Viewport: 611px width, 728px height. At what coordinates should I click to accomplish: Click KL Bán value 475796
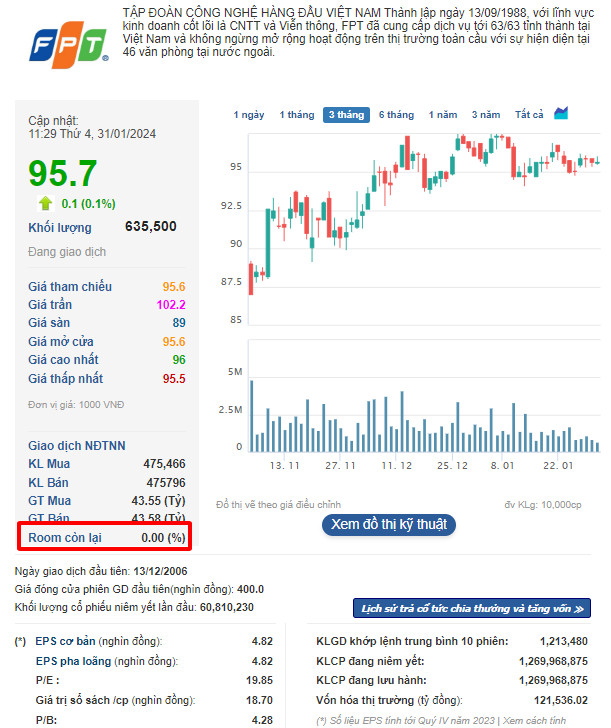(166, 483)
